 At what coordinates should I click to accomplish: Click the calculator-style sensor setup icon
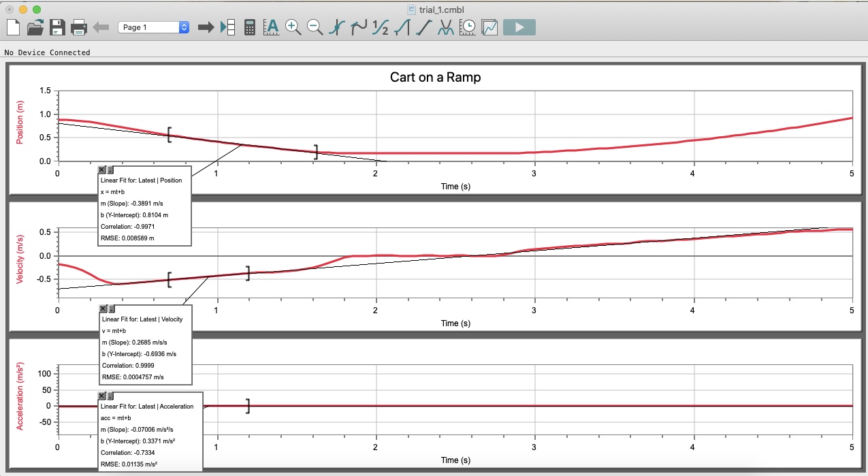(250, 27)
